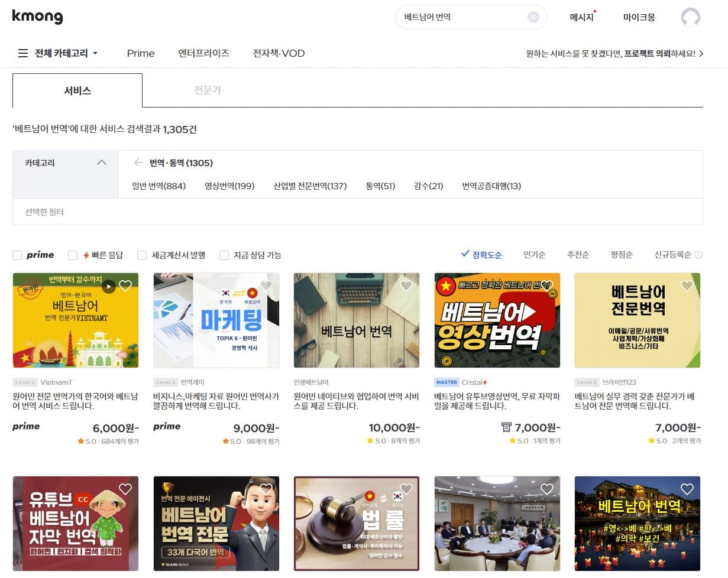Click the kmong logo

[37, 17]
